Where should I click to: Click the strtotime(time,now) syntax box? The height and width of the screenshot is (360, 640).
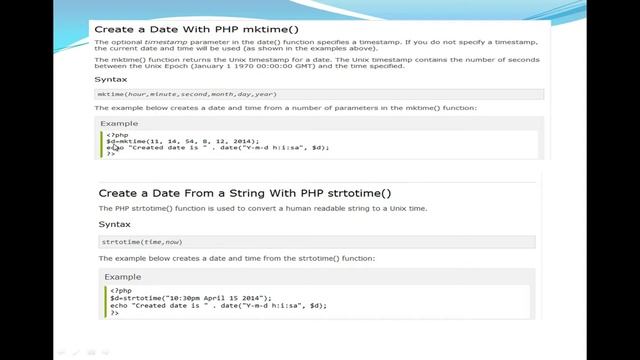point(317,242)
